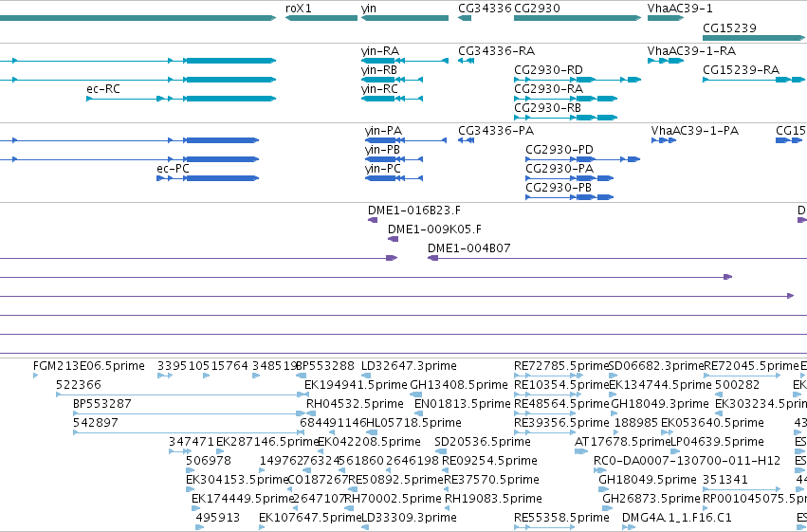The image size is (807, 532).
Task: Select the 522366 EST label
Action: (78, 385)
